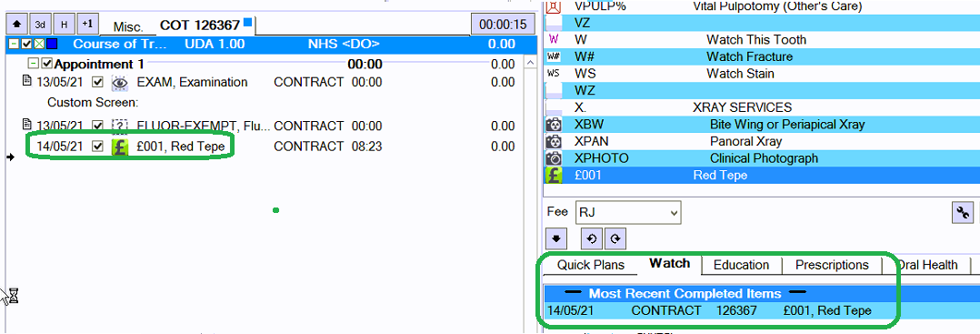Click NHS <DO> in Course row

click(344, 45)
